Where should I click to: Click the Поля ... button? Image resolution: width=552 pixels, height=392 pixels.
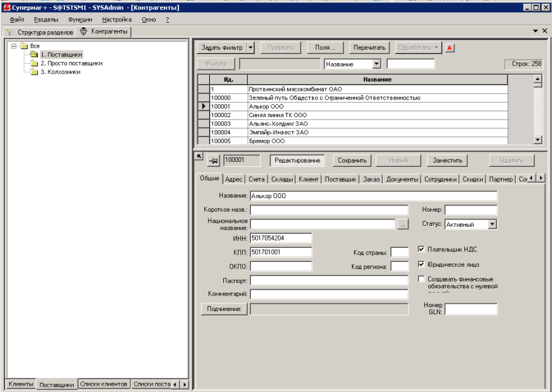click(x=325, y=48)
